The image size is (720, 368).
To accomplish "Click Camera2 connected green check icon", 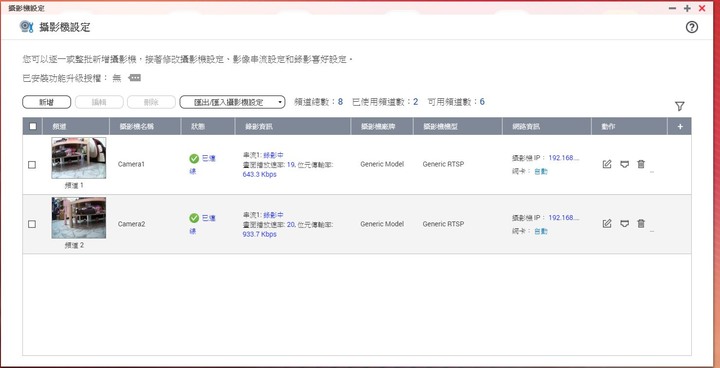I will (194, 218).
